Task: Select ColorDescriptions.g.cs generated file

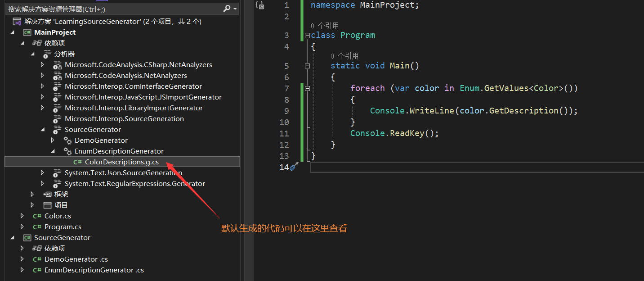Action: 121,162
